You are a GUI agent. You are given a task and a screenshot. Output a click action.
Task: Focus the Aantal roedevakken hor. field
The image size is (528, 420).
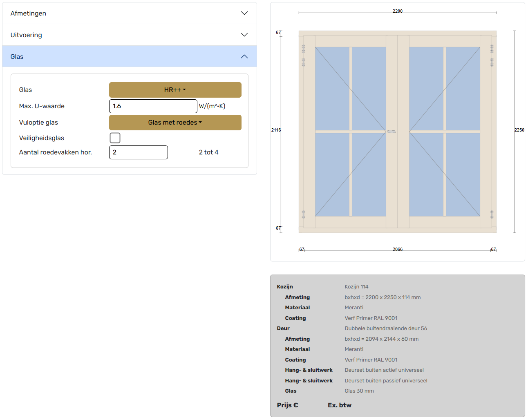click(138, 152)
